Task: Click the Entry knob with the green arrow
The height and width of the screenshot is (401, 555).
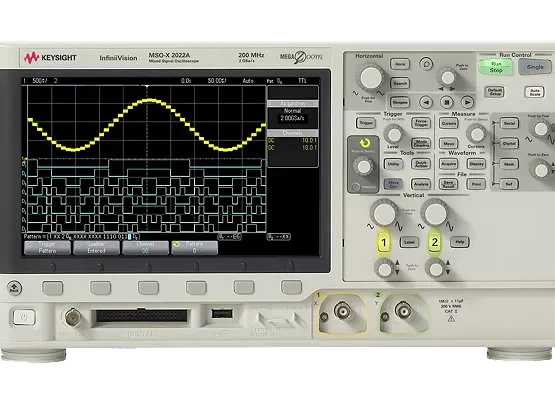Action: pos(364,166)
